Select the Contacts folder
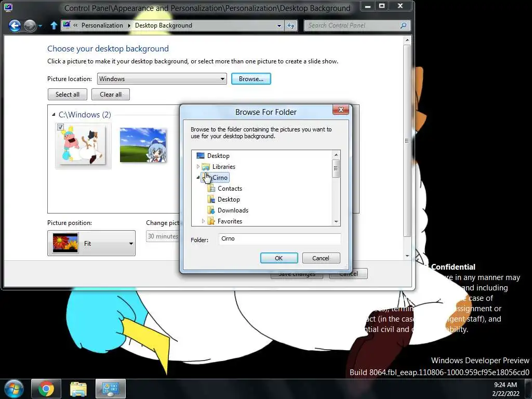 click(230, 188)
